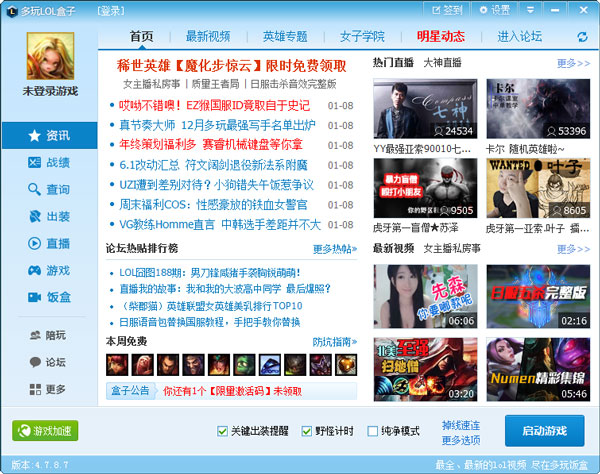Click the 游戏加速 accelerate button
Screen dimensions: 600x474
tap(45, 431)
